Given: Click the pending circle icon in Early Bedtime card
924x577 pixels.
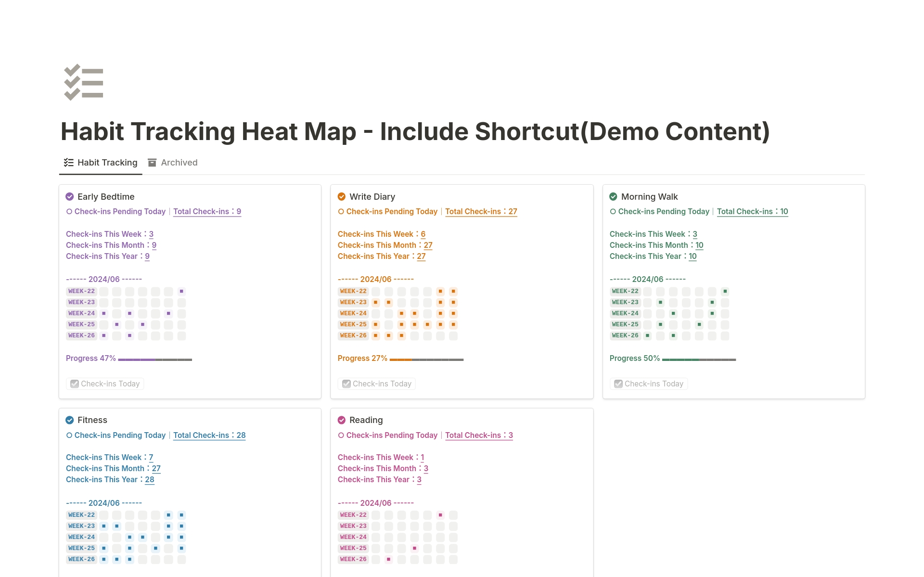Looking at the screenshot, I should coord(69,211).
